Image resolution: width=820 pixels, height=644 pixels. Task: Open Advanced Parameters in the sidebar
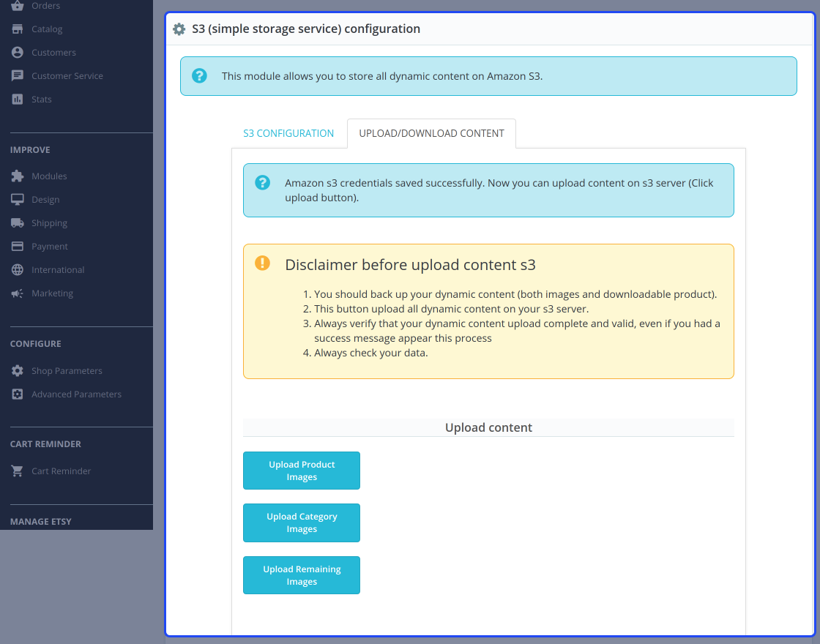tap(76, 394)
